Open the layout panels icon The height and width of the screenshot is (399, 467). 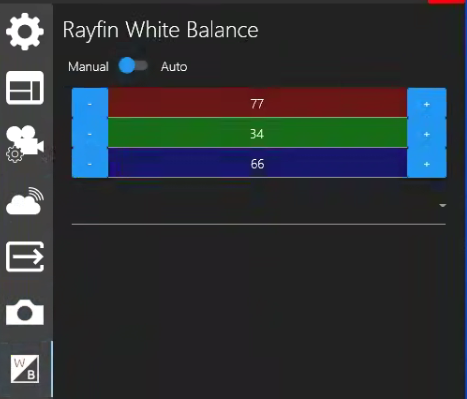pyautogui.click(x=25, y=88)
